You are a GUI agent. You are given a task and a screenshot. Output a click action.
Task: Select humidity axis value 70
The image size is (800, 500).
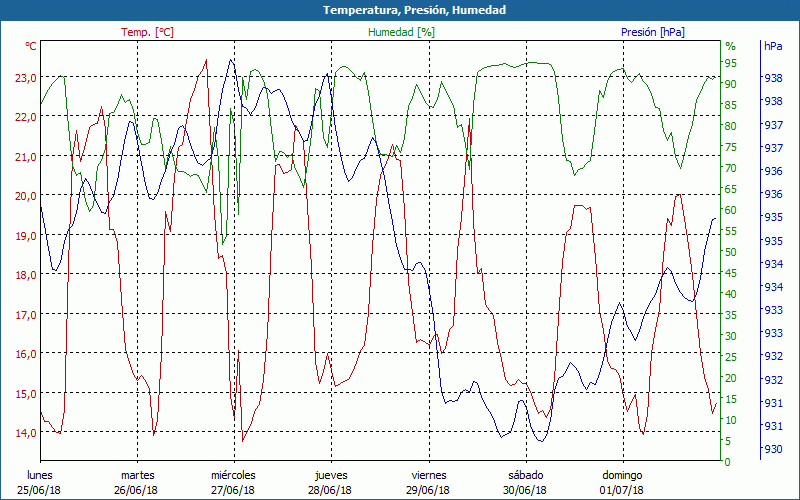(x=731, y=168)
